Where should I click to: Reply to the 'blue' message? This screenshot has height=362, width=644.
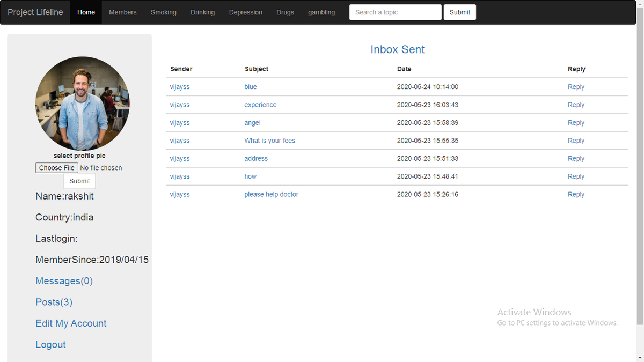tap(576, 87)
